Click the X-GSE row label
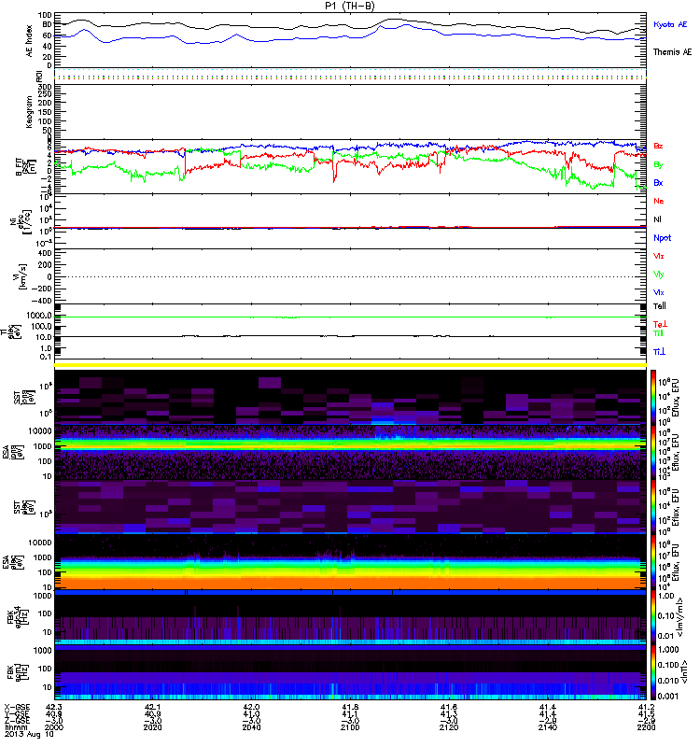Image resolution: width=700 pixels, height=747 pixels. pyautogui.click(x=17, y=707)
